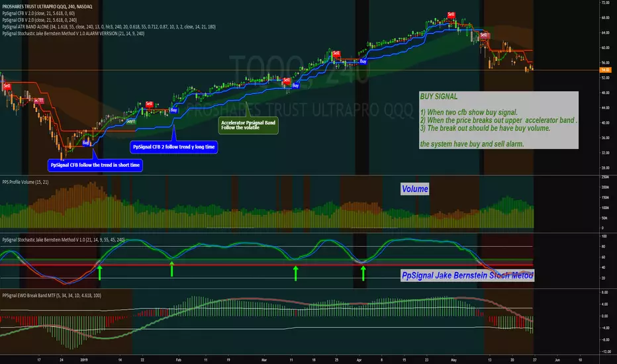The image size is (617, 364).
Task: Select the Sell marker above late-March candles near 60.00
Action: click(336, 53)
